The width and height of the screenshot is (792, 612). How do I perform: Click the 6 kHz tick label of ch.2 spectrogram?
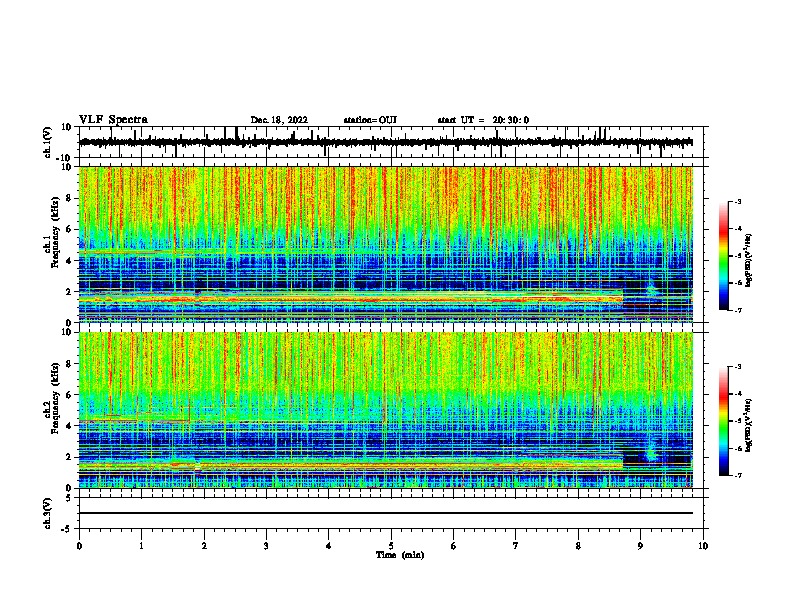(69, 395)
